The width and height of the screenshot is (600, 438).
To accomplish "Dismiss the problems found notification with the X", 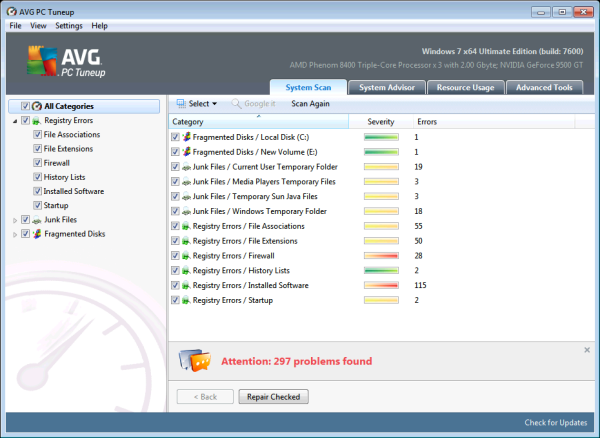I will 587,350.
